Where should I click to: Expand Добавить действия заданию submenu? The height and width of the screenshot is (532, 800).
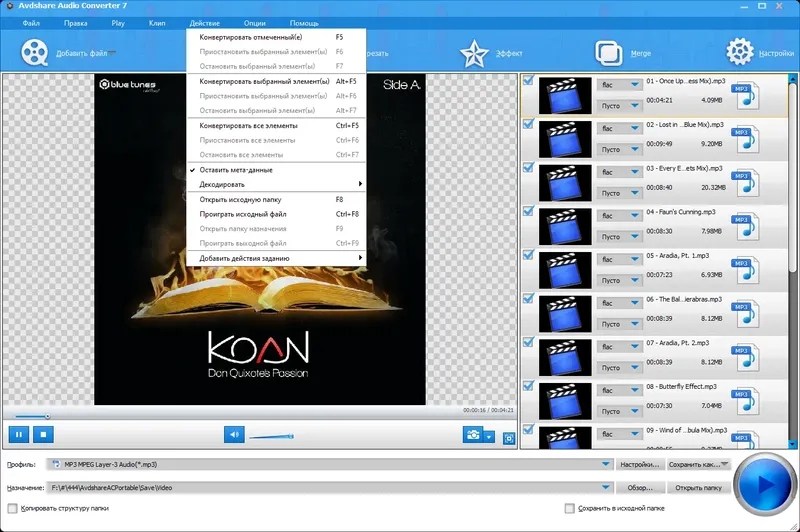(276, 258)
